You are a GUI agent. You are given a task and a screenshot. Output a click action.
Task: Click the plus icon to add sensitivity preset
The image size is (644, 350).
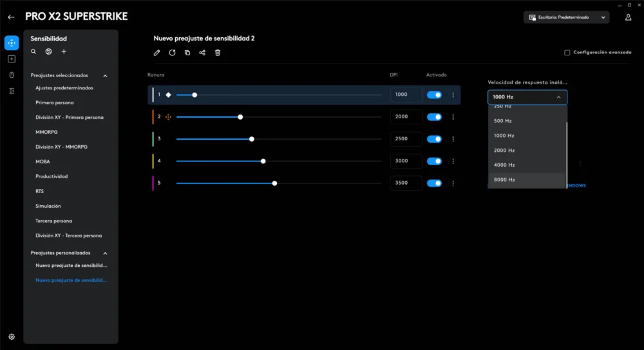pyautogui.click(x=64, y=51)
